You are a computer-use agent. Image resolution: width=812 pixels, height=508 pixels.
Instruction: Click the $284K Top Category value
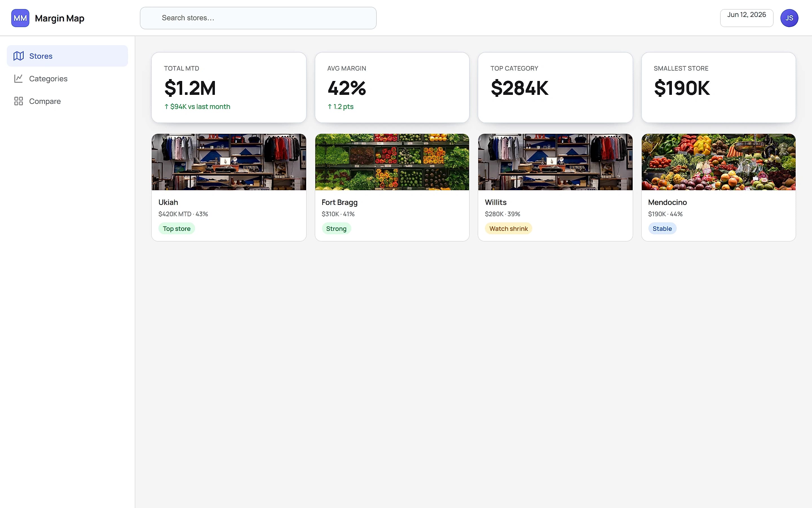tap(519, 88)
